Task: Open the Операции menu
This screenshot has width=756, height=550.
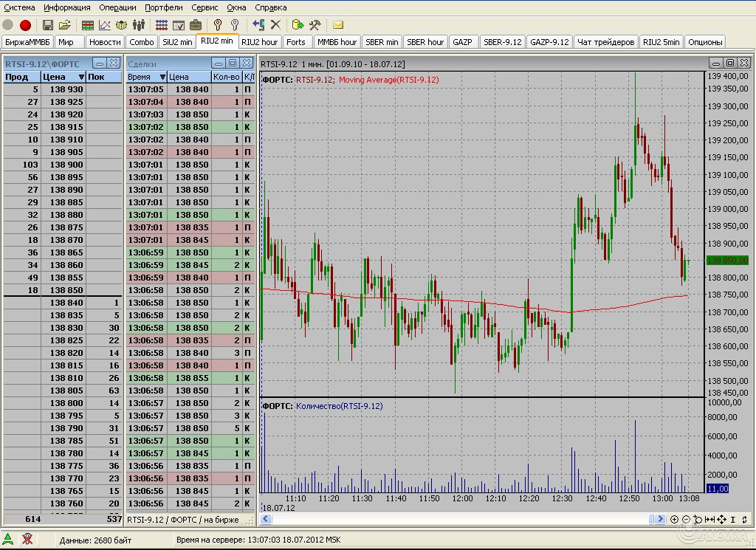Action: (117, 7)
